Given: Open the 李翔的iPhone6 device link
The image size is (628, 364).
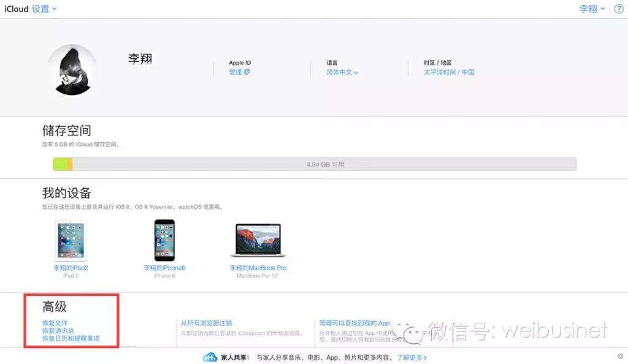Looking at the screenshot, I should (164, 268).
